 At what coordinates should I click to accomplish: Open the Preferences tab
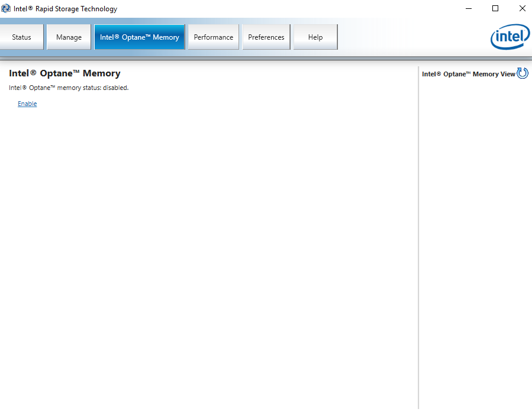266,37
